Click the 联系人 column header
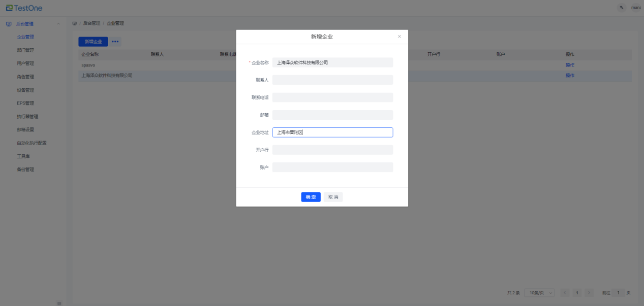Viewport: 644px width, 306px height. pos(157,54)
